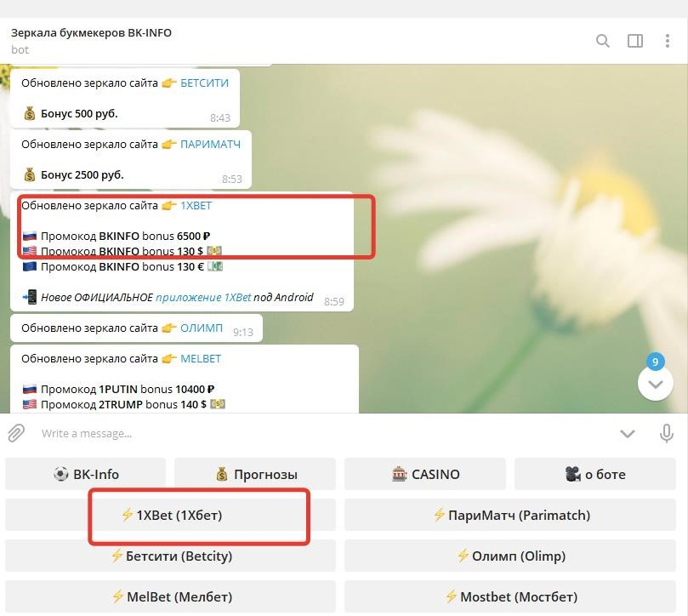Click the US flag emoji before 2TRUMP promo
Viewport: 688px width, 616px height.
pyautogui.click(x=30, y=404)
